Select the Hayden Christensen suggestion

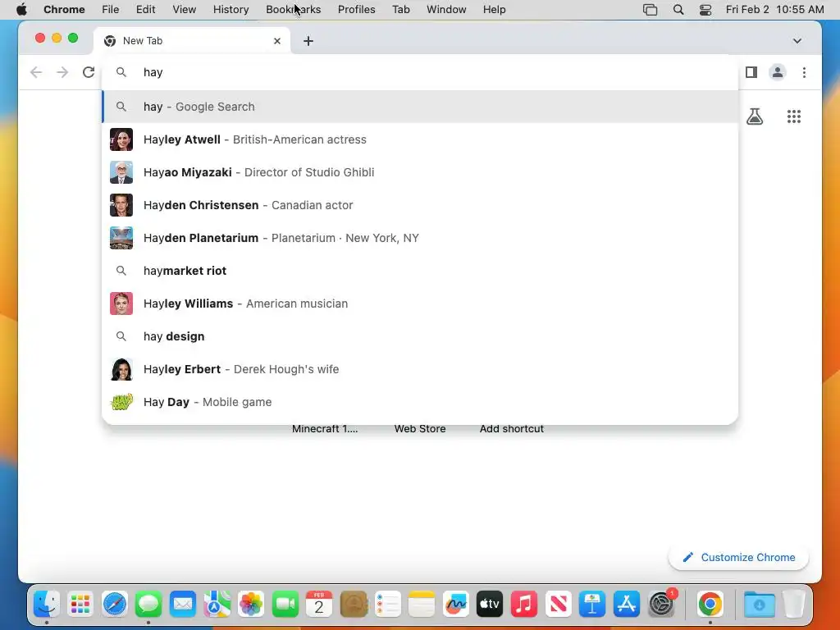pyautogui.click(x=419, y=205)
